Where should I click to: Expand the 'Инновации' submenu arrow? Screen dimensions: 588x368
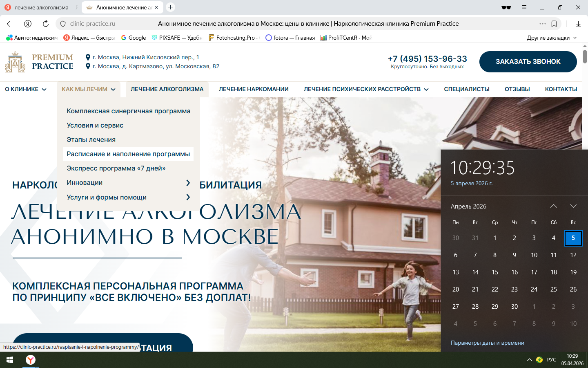188,183
